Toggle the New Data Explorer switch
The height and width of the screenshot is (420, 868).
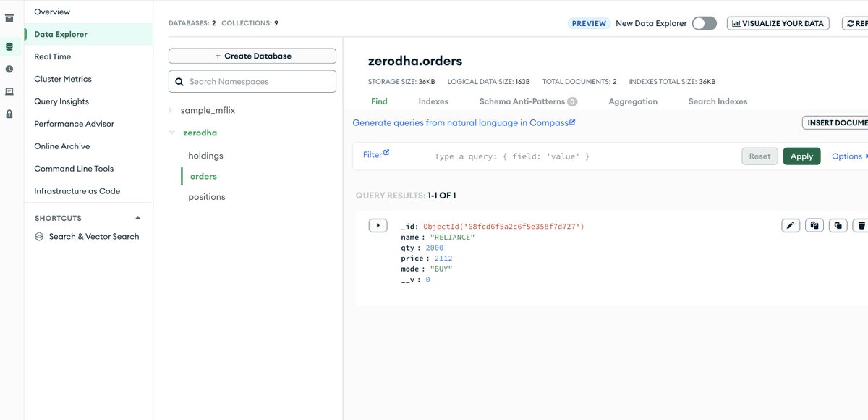coord(704,23)
